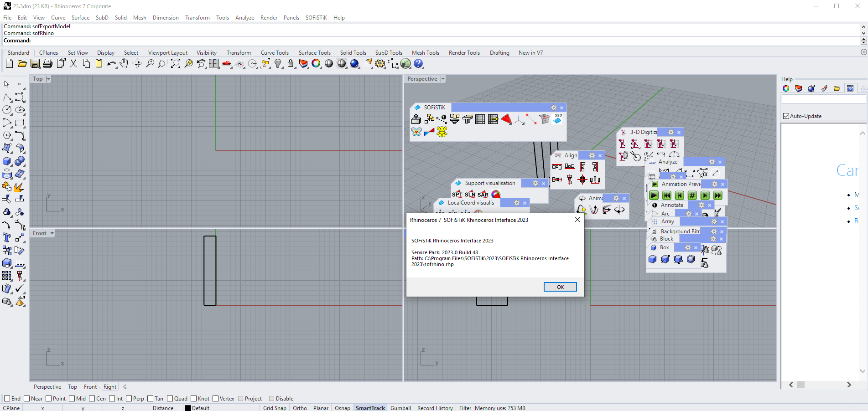Uncheck the Auto-Update checkbox in Help panel
868x411 pixels.
pyautogui.click(x=786, y=116)
